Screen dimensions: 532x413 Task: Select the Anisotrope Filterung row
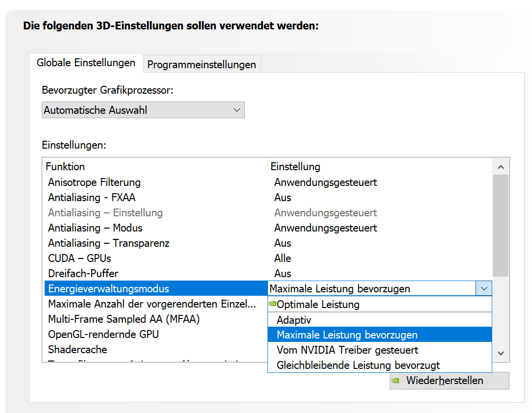(268, 182)
